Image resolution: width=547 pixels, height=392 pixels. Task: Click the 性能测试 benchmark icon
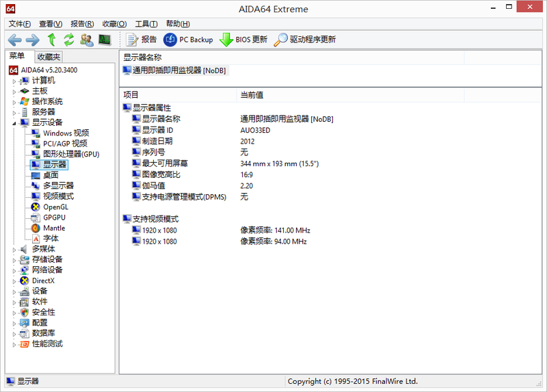tap(24, 344)
